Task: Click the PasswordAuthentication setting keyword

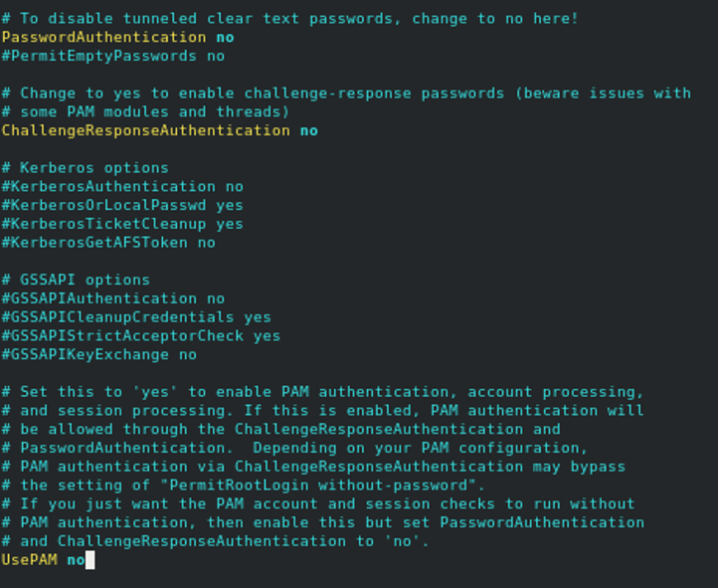Action: pyautogui.click(x=104, y=37)
